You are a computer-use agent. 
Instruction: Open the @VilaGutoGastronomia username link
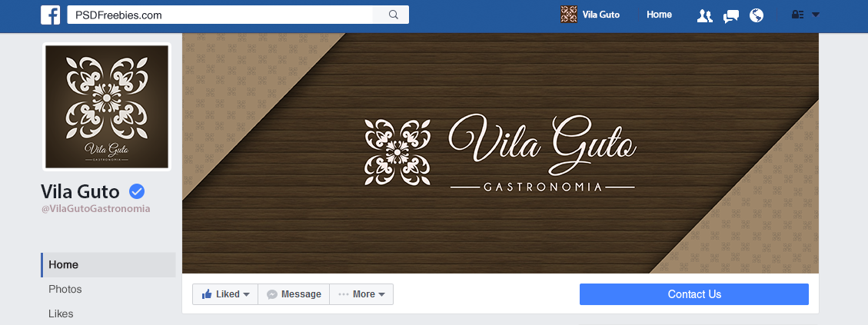96,209
